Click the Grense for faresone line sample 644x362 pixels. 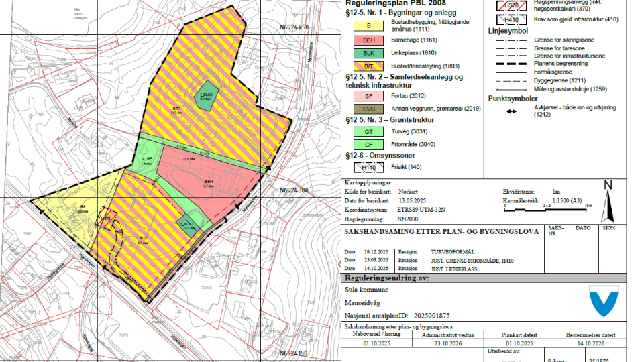tap(511, 48)
